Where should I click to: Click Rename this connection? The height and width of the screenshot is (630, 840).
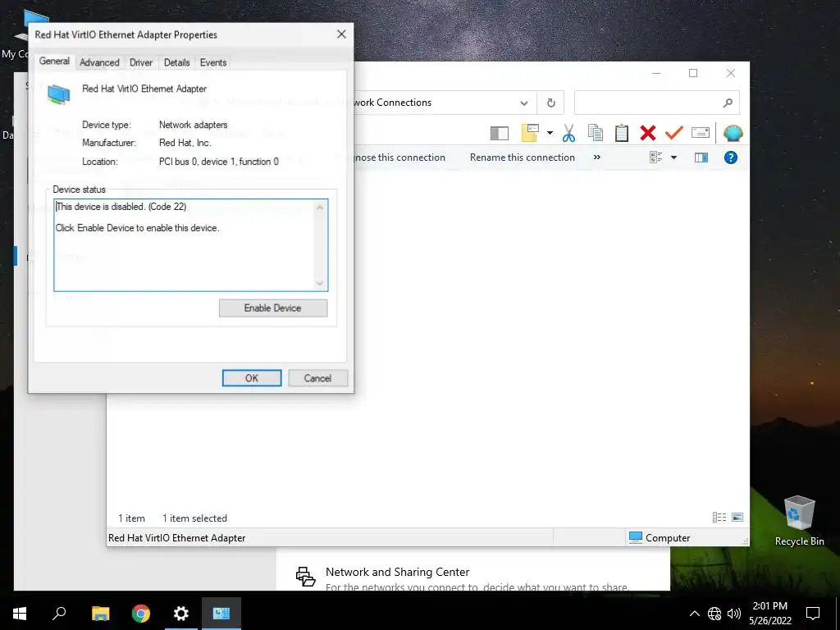pyautogui.click(x=523, y=157)
